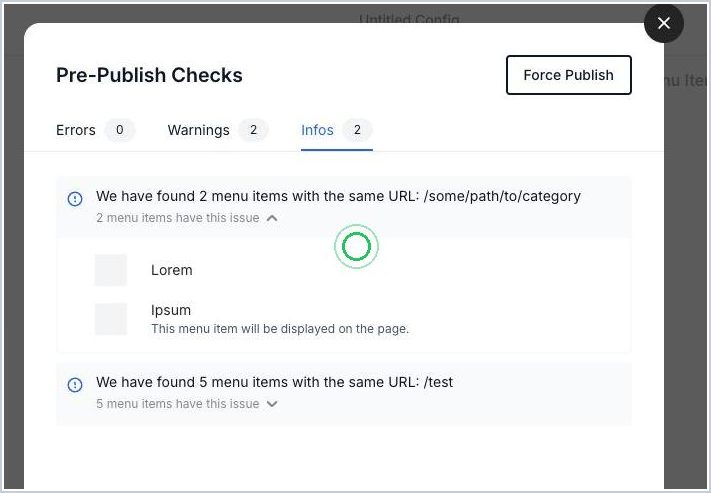Open the Warnings tab

[218, 130]
